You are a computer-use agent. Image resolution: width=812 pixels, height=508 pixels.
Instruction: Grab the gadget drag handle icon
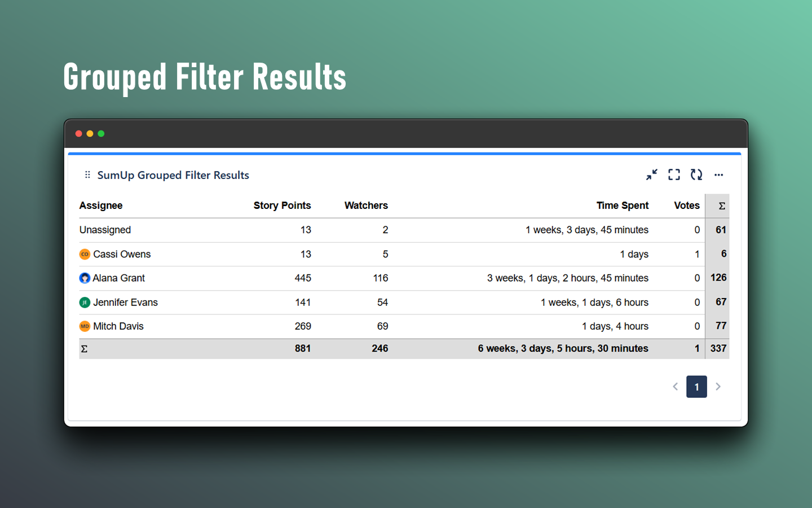pos(87,175)
